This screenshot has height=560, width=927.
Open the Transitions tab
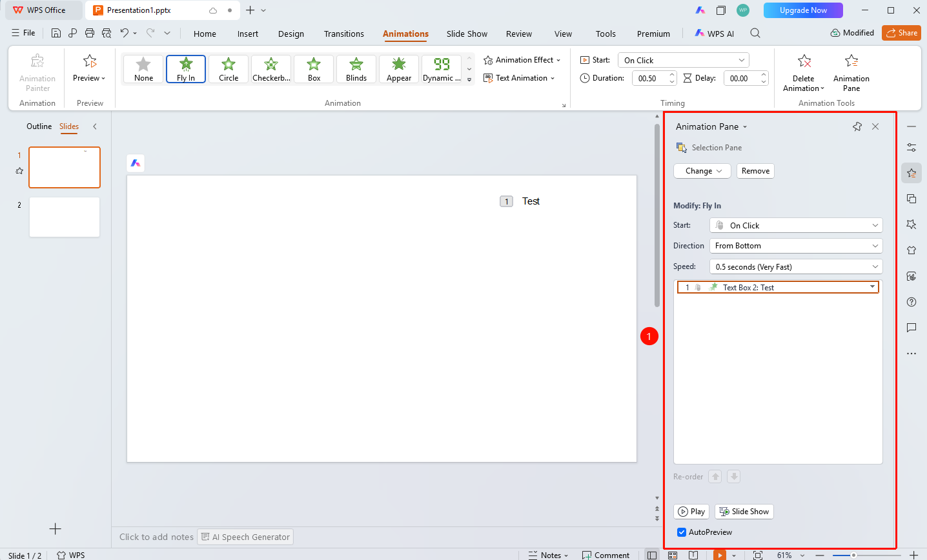[344, 34]
